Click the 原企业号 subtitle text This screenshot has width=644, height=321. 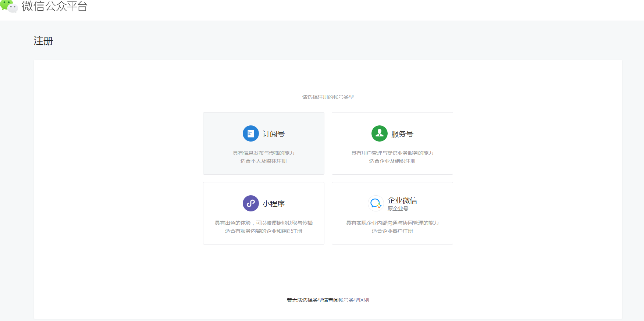click(398, 208)
